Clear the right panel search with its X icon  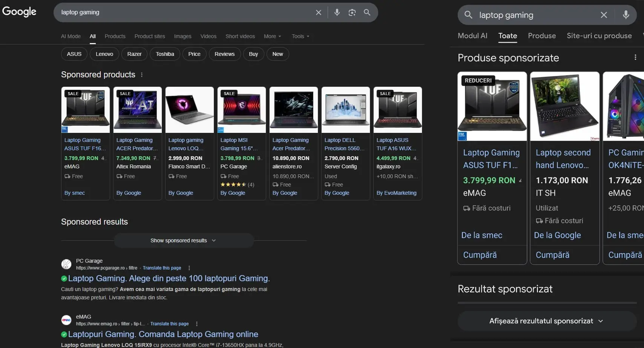[604, 15]
